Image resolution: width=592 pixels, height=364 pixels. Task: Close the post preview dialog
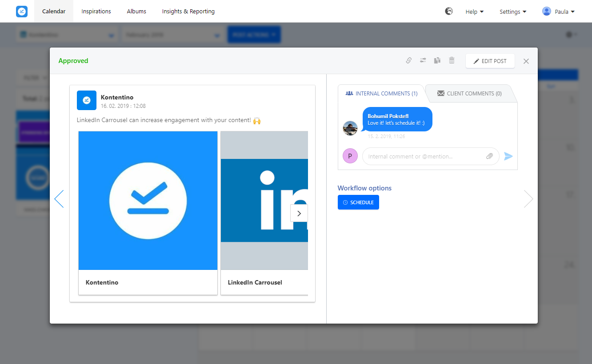click(526, 61)
